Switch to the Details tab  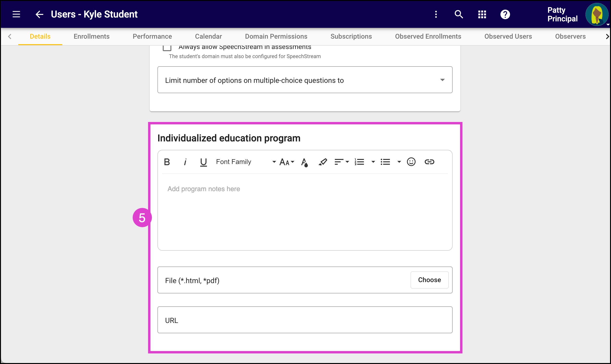tap(40, 36)
